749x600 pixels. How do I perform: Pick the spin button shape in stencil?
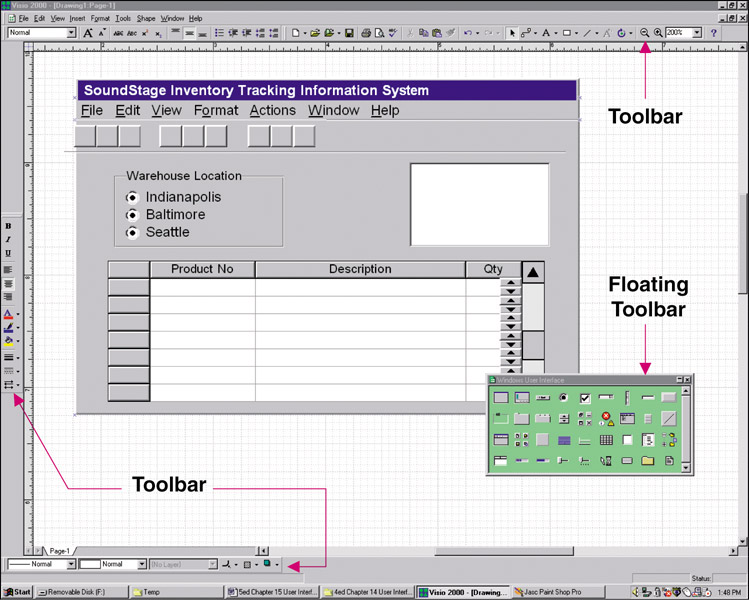564,419
